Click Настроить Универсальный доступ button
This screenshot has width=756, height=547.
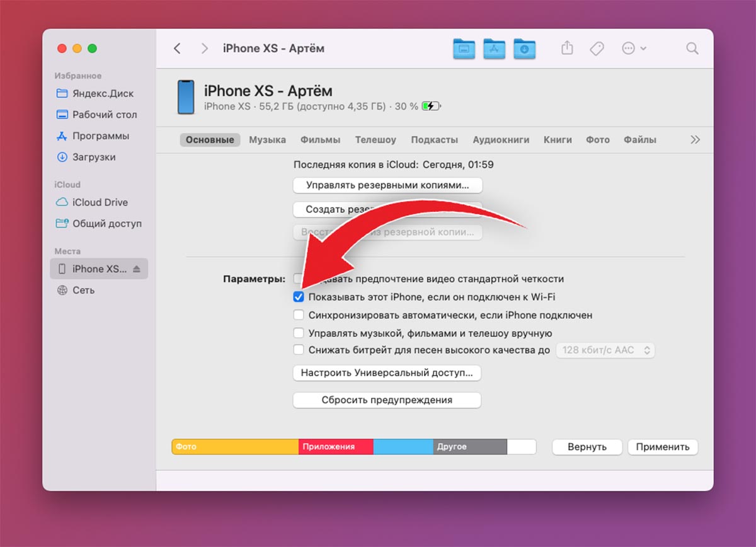[x=387, y=373]
